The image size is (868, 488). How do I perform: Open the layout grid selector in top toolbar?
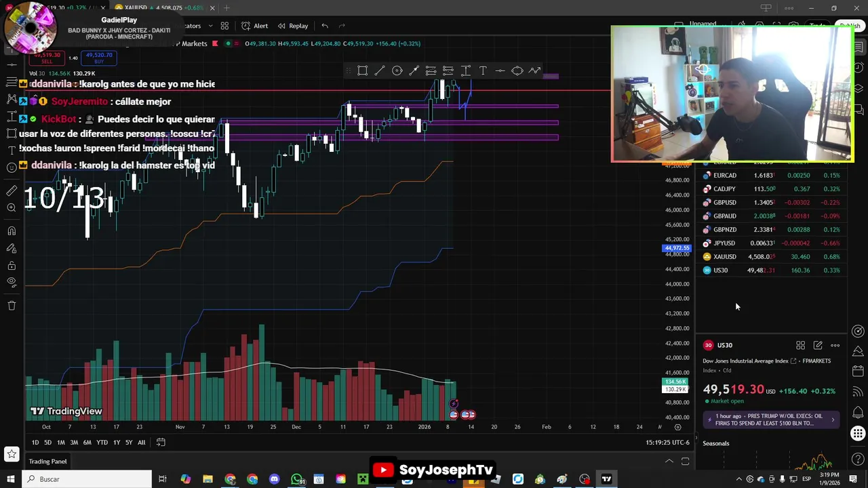tap(224, 26)
